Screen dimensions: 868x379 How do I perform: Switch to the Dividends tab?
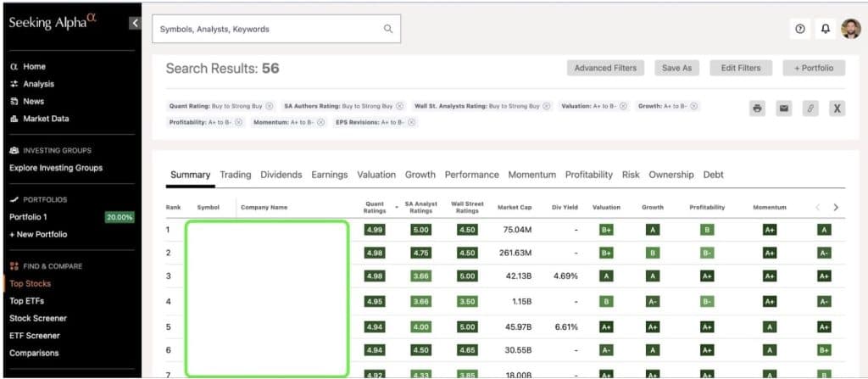(281, 175)
